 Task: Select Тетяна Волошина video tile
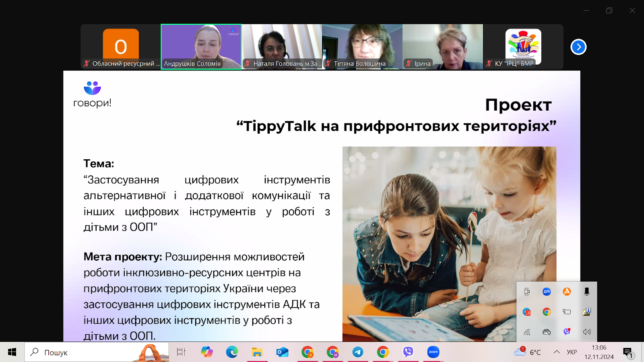coord(362,47)
